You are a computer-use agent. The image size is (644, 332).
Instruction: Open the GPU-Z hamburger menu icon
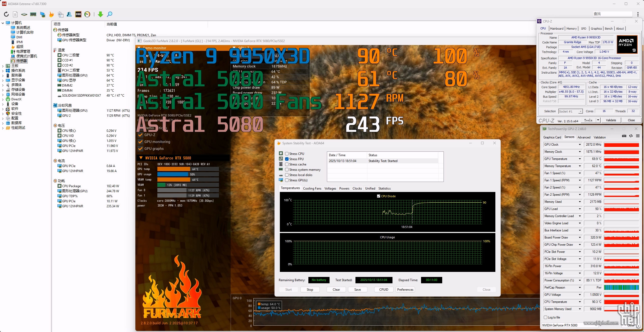pos(638,136)
